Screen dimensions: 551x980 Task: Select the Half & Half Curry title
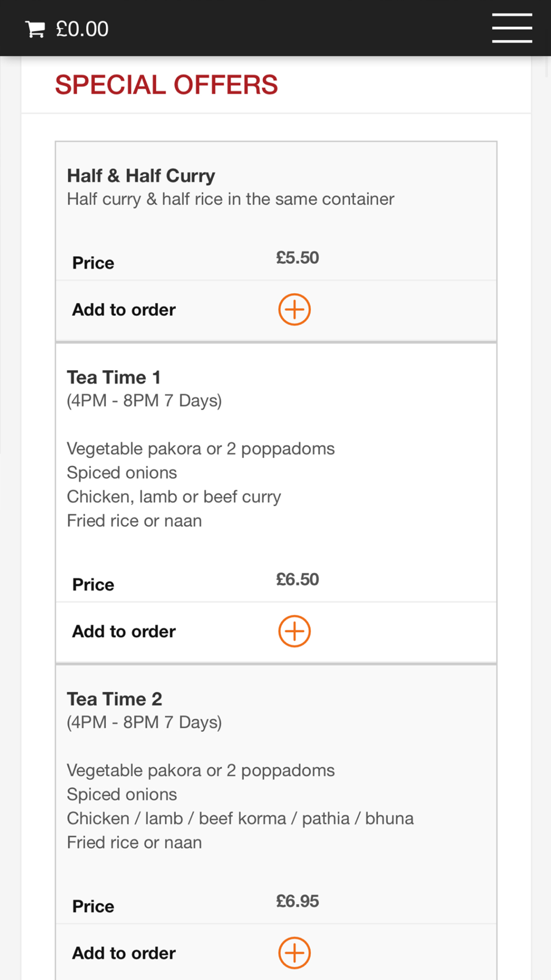point(141,176)
